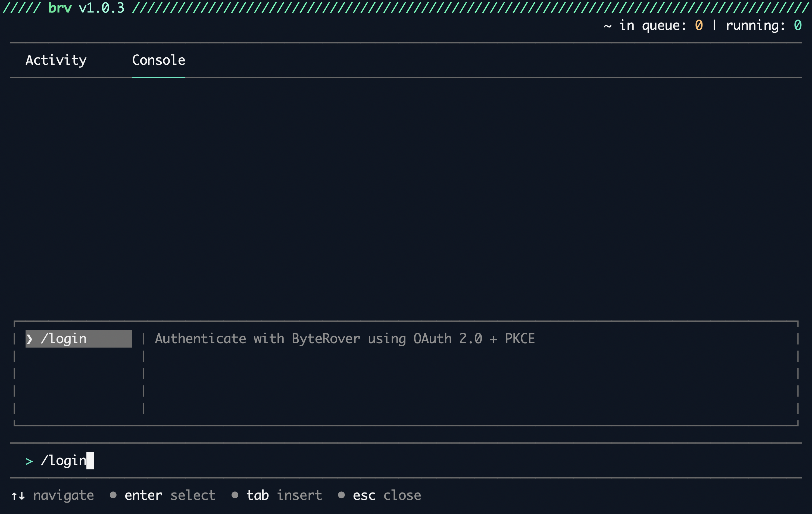Click the bullet dot before "enter select"
Image resolution: width=812 pixels, height=514 pixels.
(113, 495)
